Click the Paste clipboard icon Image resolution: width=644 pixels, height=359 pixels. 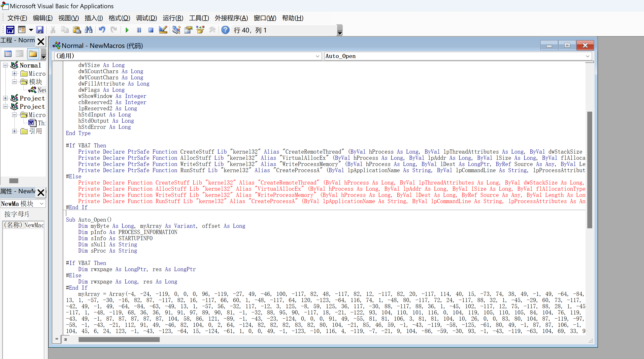[77, 30]
